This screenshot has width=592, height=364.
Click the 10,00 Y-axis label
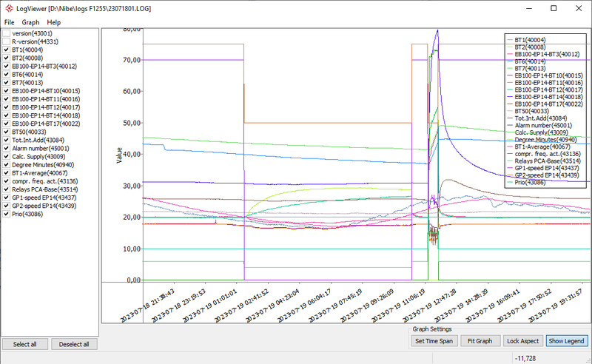click(x=132, y=249)
